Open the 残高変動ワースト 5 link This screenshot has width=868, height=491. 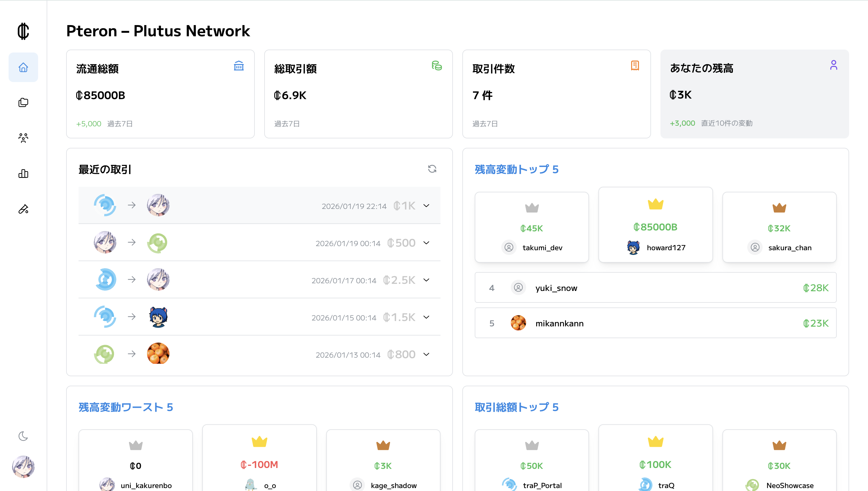(126, 407)
